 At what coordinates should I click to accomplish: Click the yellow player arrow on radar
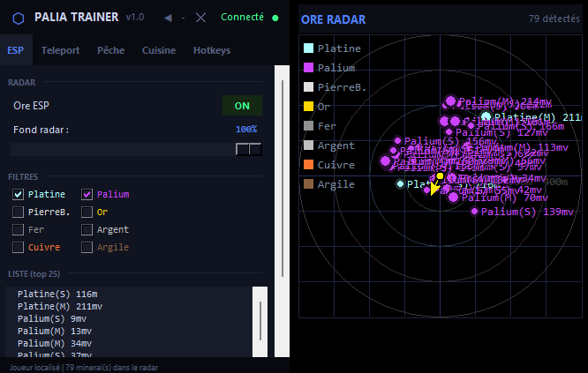coord(434,189)
